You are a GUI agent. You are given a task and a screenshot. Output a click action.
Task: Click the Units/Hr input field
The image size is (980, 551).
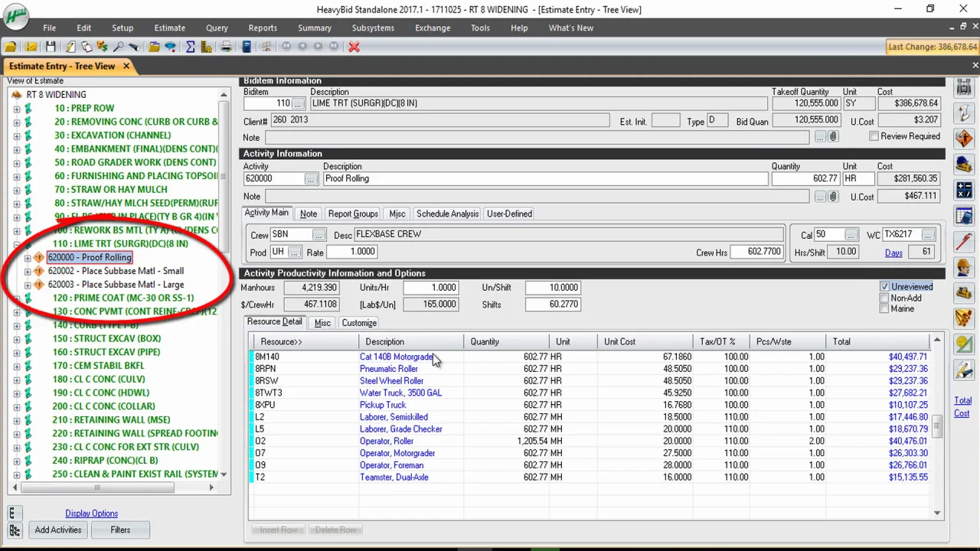click(x=430, y=288)
